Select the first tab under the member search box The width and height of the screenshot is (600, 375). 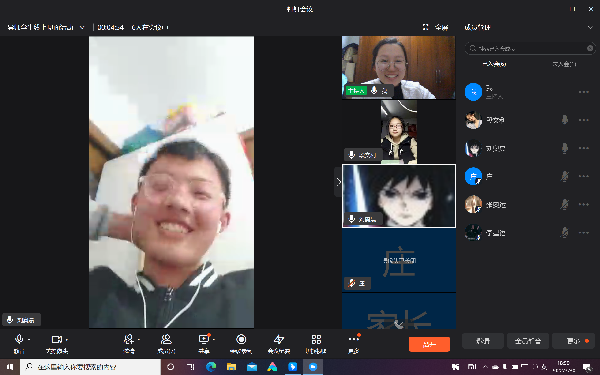coord(494,64)
